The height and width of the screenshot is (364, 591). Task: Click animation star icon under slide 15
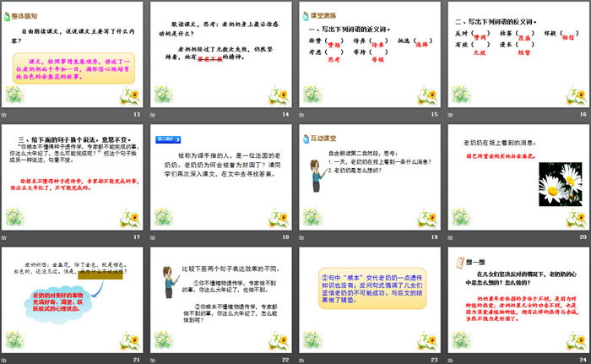click(301, 115)
